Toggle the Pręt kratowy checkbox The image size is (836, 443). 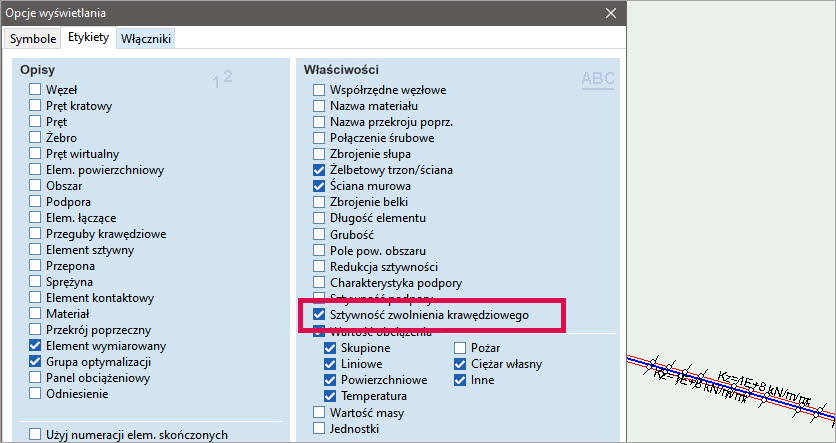coord(36,106)
